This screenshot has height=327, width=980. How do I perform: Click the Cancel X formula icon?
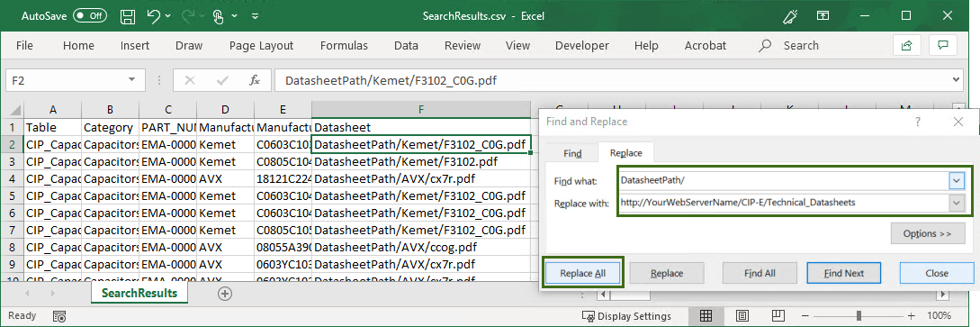pyautogui.click(x=190, y=80)
